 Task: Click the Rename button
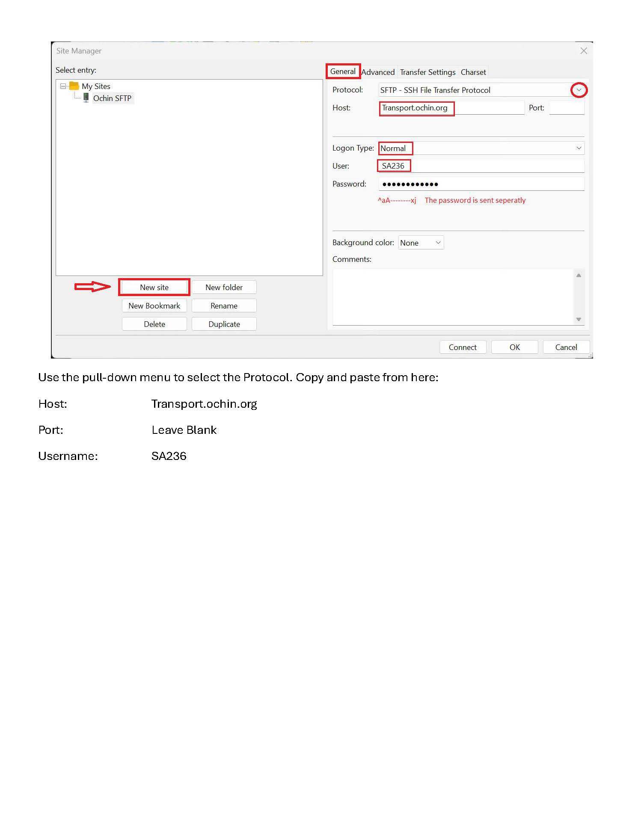click(x=224, y=306)
